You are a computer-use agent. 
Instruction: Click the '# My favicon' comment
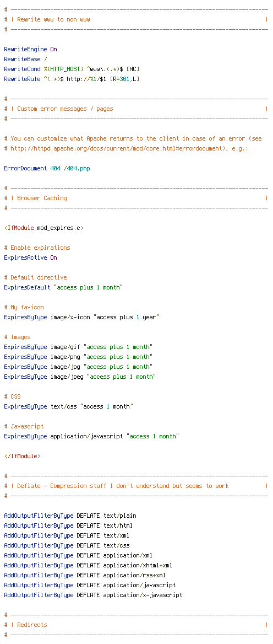point(24,307)
